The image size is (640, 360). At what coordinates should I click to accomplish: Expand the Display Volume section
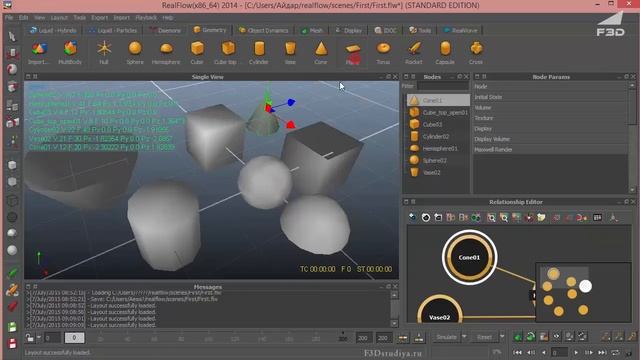coord(550,139)
